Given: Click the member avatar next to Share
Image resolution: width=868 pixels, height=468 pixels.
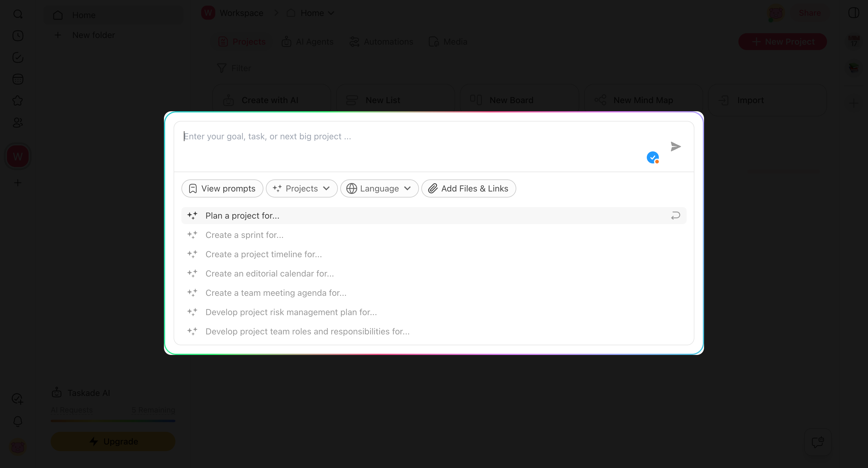Looking at the screenshot, I should [x=776, y=13].
